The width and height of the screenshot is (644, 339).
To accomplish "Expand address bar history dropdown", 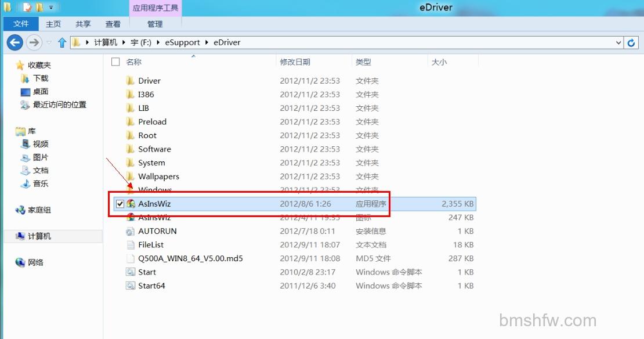I will click(618, 42).
